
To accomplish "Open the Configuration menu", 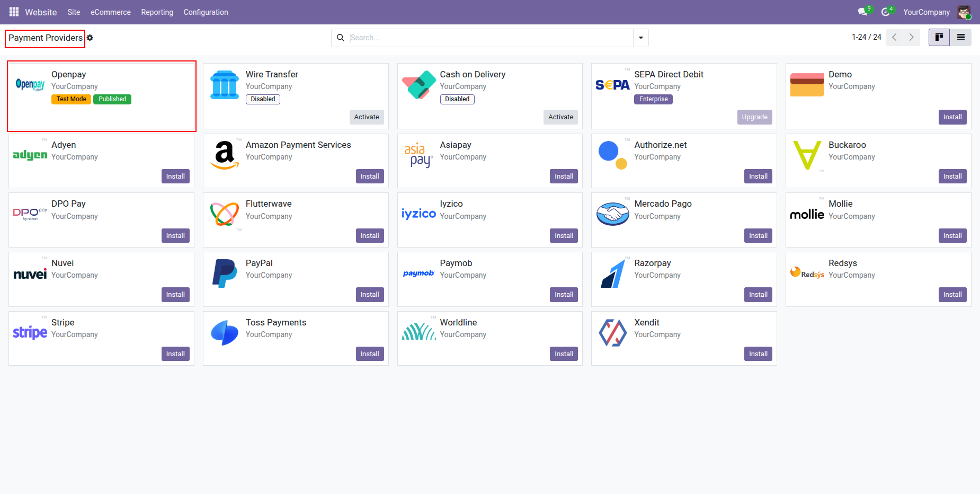I will pos(206,12).
